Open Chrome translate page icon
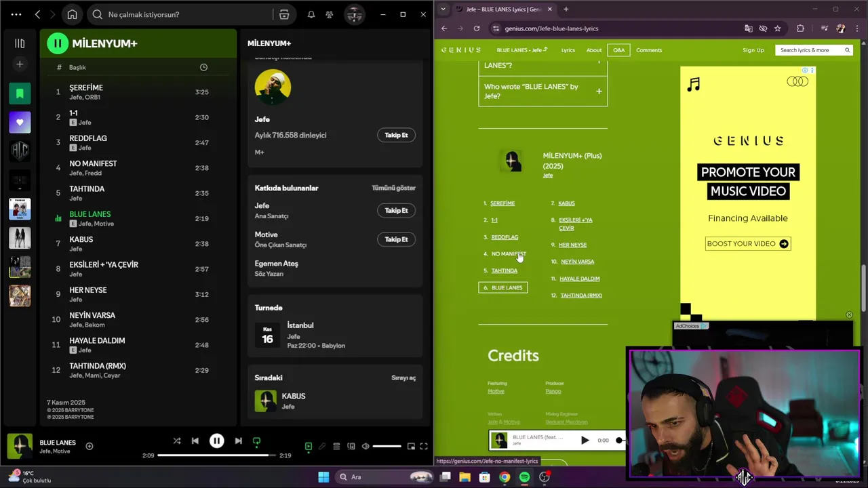Screen dimensions: 868x488 (749, 28)
